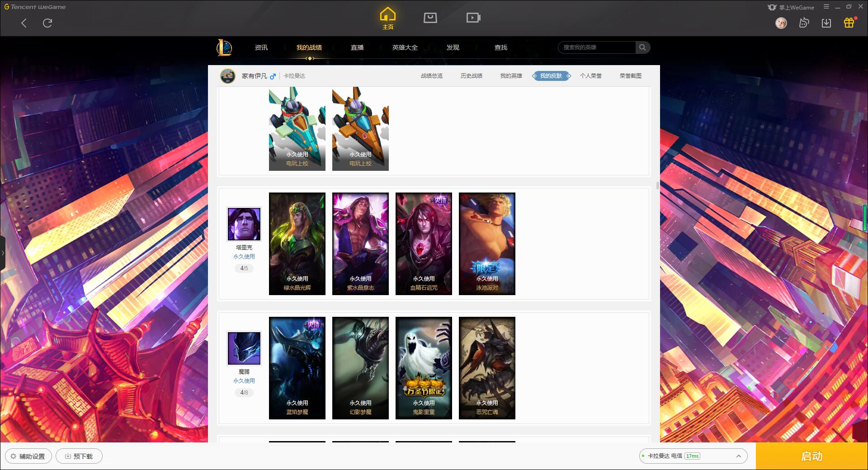
Task: Open 资讯 navigation tab
Action: click(x=261, y=47)
